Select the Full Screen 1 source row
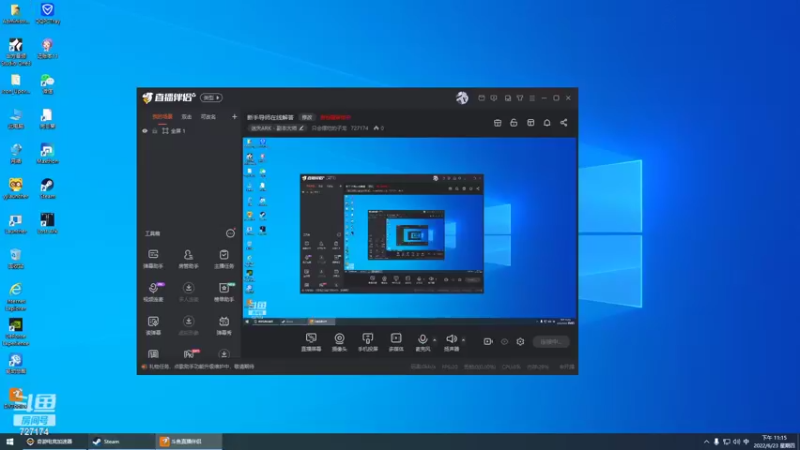 click(190, 131)
